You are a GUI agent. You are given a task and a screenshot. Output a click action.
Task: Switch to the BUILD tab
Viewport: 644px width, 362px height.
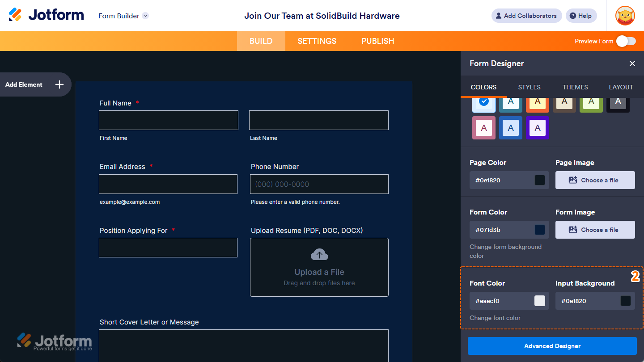(261, 41)
